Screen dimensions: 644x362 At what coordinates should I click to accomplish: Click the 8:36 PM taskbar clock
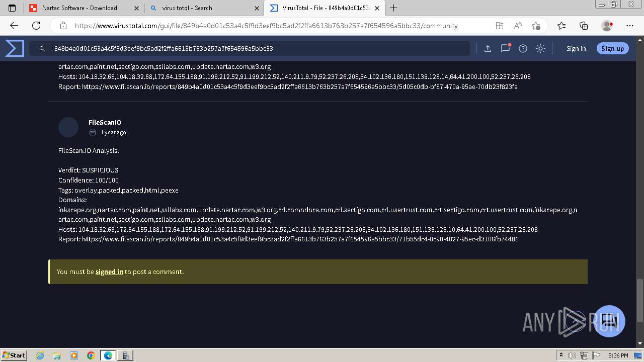point(618,355)
